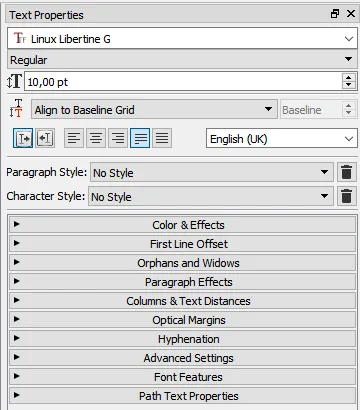Expand Columns & Text Distances section
The height and width of the screenshot is (410, 360).
point(182,301)
